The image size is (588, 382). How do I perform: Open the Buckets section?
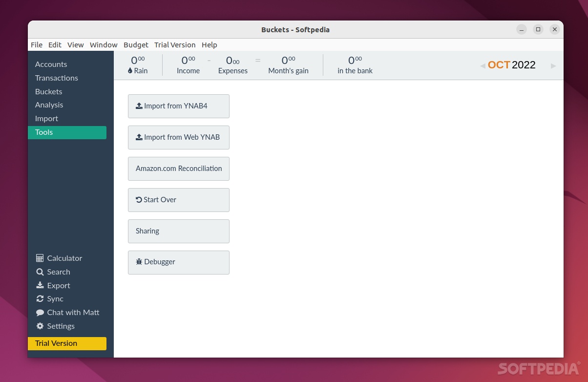48,91
